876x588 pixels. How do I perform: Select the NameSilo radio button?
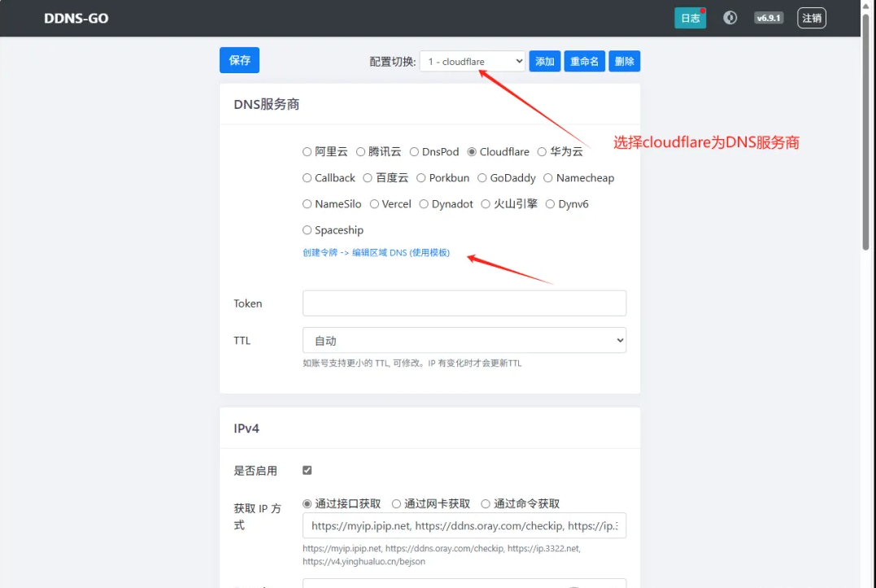tap(307, 204)
